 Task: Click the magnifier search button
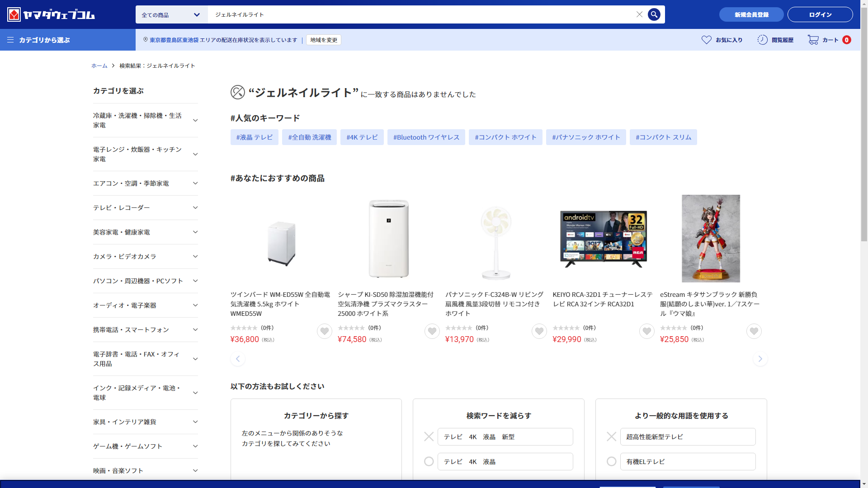[654, 14]
